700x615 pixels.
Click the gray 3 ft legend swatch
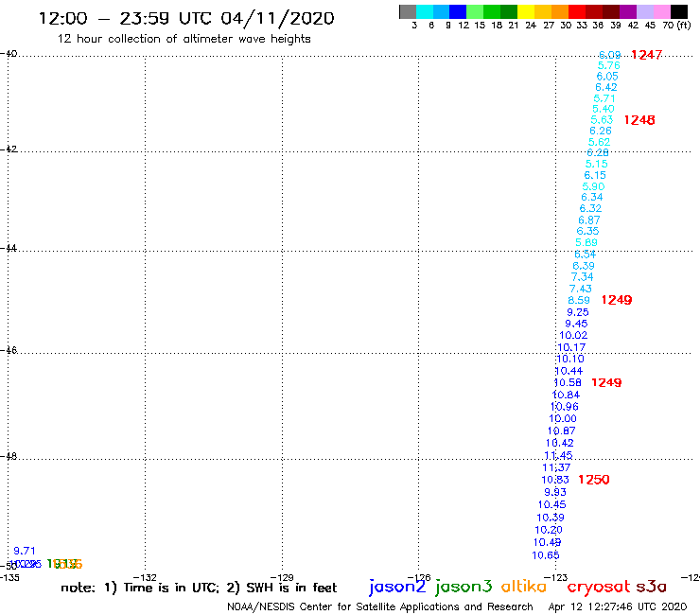pos(408,11)
